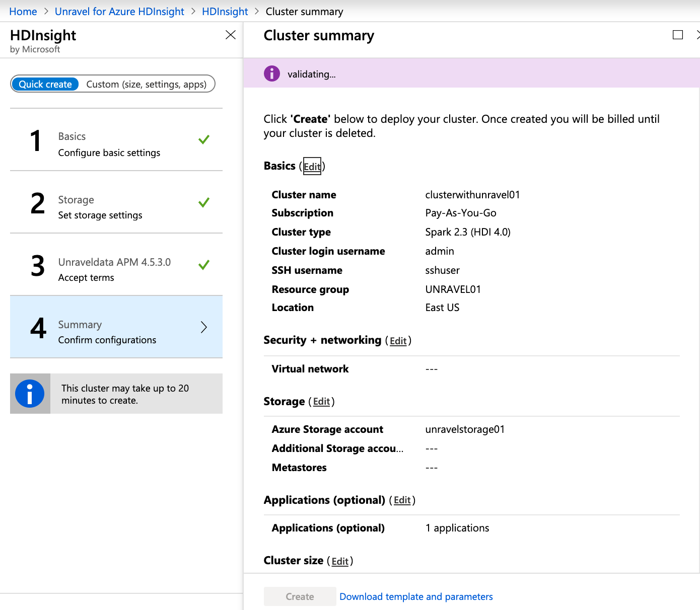Click the validating... status message
700x610 pixels.
tap(312, 74)
